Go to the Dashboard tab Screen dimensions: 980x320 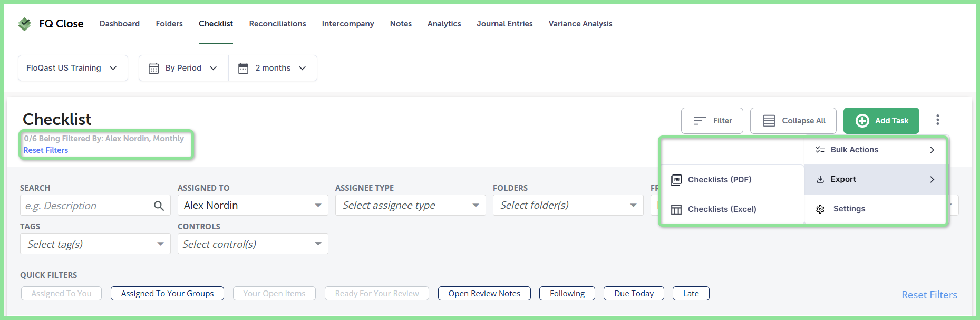120,24
